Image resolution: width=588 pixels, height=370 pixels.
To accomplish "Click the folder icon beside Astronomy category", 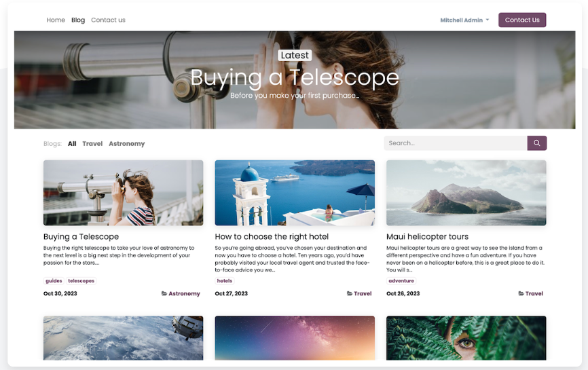I will coord(164,293).
